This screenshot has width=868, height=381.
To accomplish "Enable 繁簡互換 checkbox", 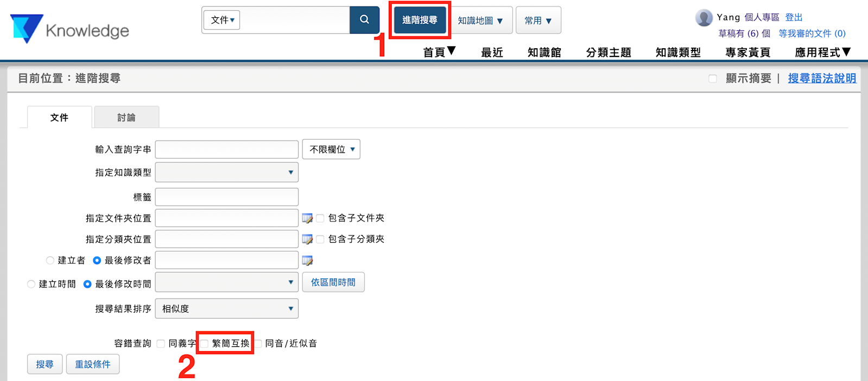I will point(205,344).
